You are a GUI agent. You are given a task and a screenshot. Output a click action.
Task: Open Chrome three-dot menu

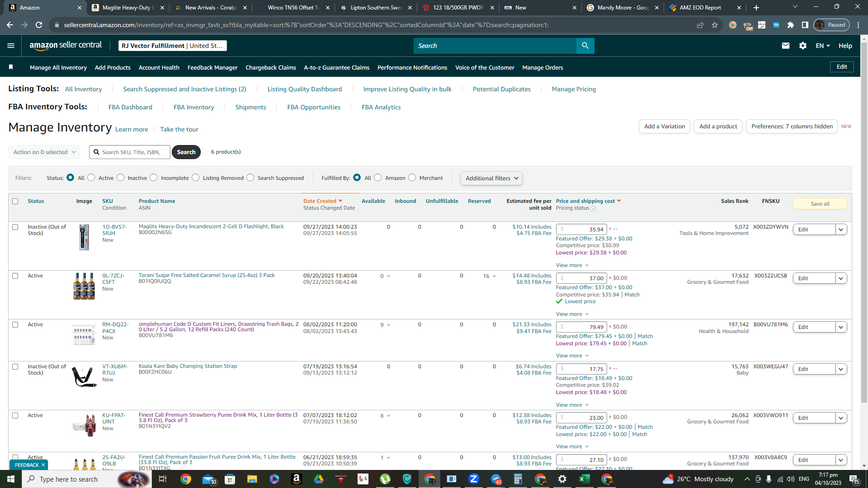[859, 25]
